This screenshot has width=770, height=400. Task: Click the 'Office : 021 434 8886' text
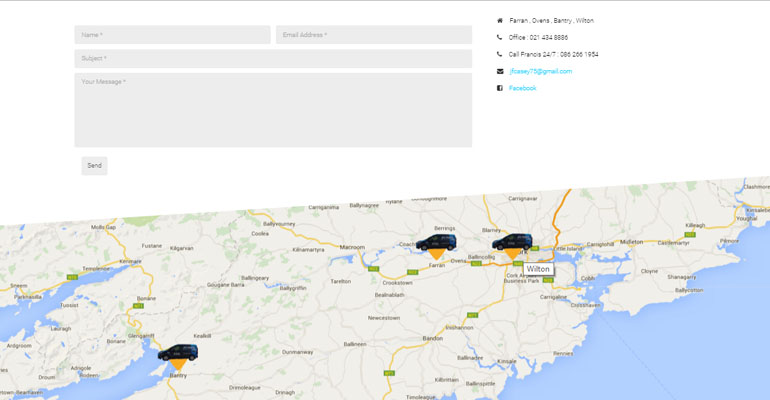[x=538, y=37]
